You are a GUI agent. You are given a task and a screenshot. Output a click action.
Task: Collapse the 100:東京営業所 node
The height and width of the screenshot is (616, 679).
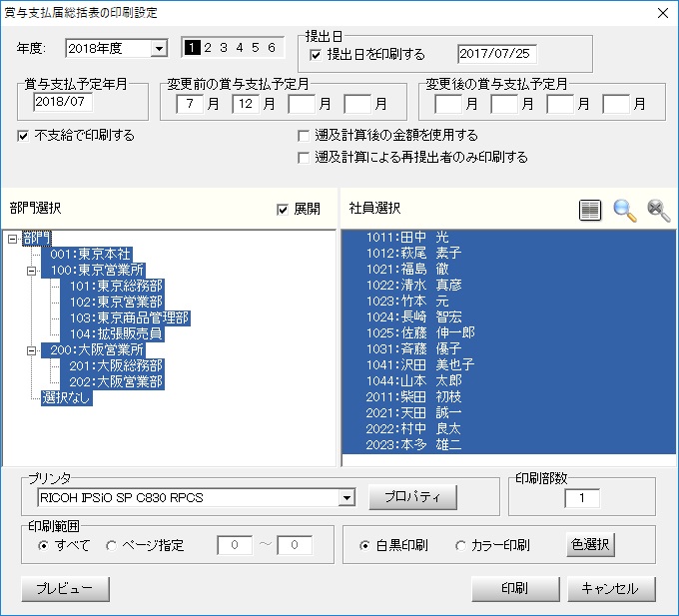(31, 271)
